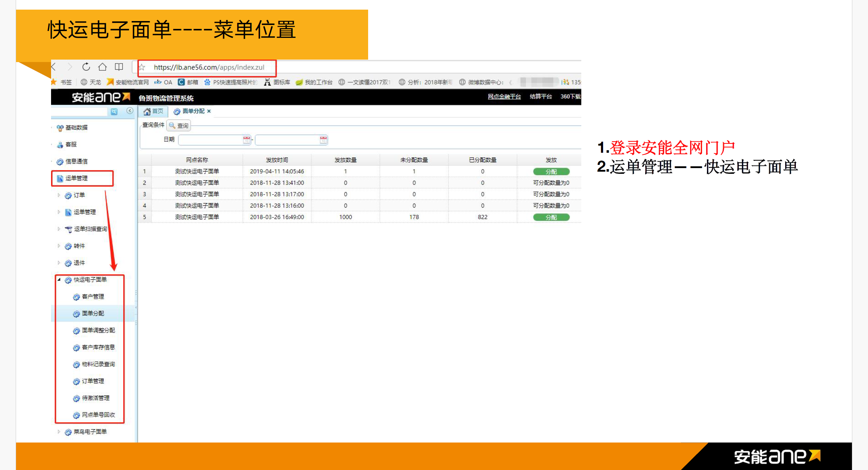This screenshot has width=868, height=470.
Task: Click the 发放数量 column header
Action: (x=346, y=160)
